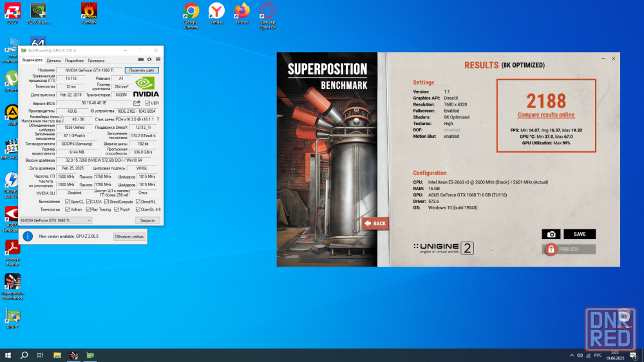Launch Firefox from the desktop
Viewport: 644px width, 362px height.
tap(242, 14)
